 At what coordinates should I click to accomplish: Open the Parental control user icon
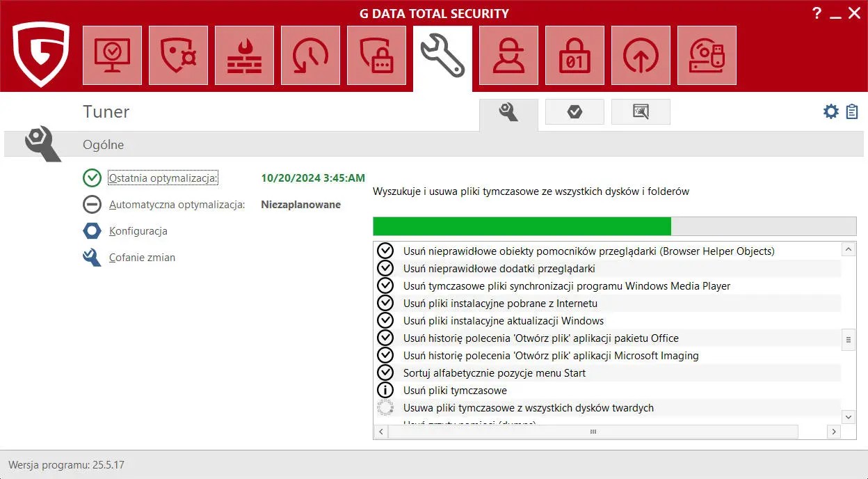click(x=508, y=55)
